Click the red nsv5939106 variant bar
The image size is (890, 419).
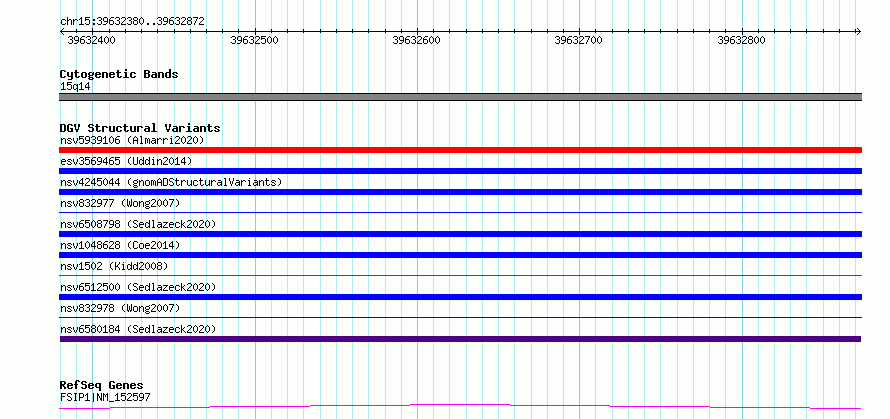pyautogui.click(x=460, y=150)
